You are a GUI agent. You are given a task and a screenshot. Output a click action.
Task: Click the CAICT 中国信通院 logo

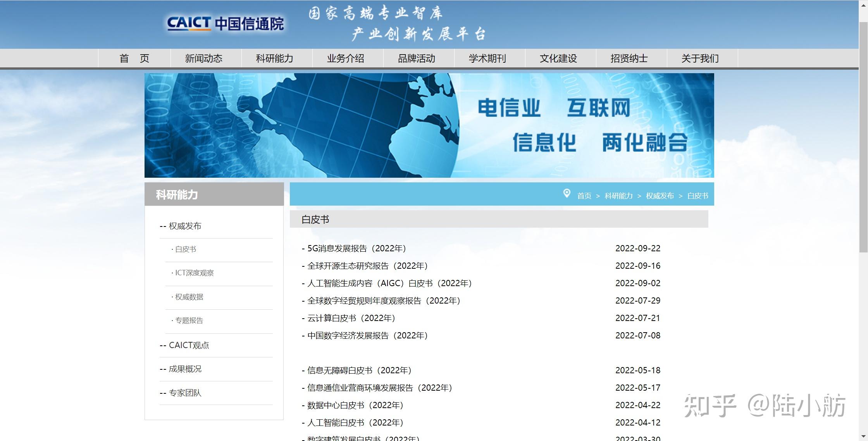226,24
